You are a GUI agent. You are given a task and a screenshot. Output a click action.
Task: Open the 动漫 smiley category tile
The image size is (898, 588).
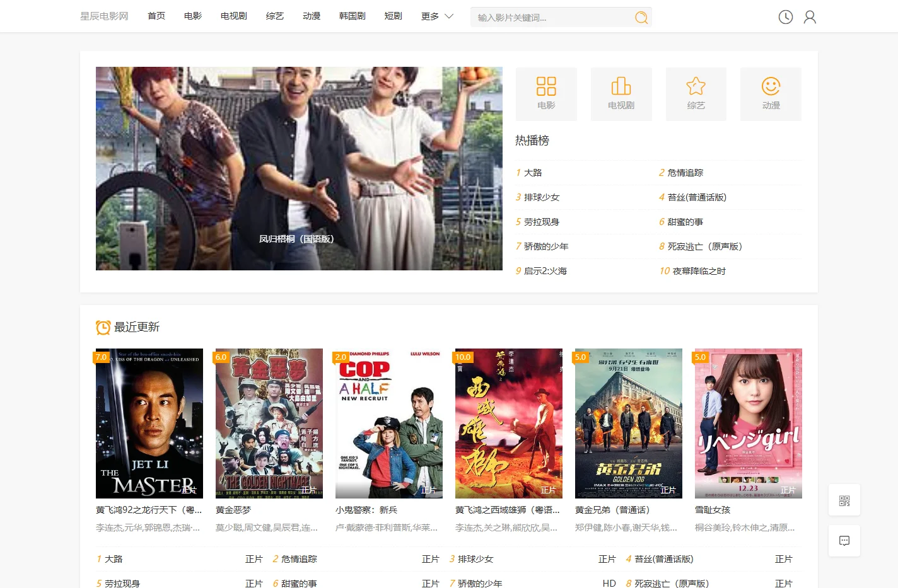771,94
